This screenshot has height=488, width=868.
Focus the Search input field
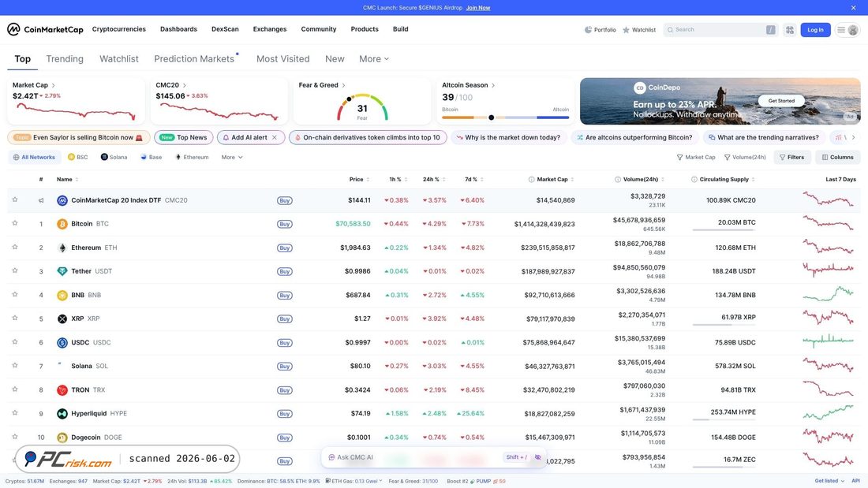point(720,30)
